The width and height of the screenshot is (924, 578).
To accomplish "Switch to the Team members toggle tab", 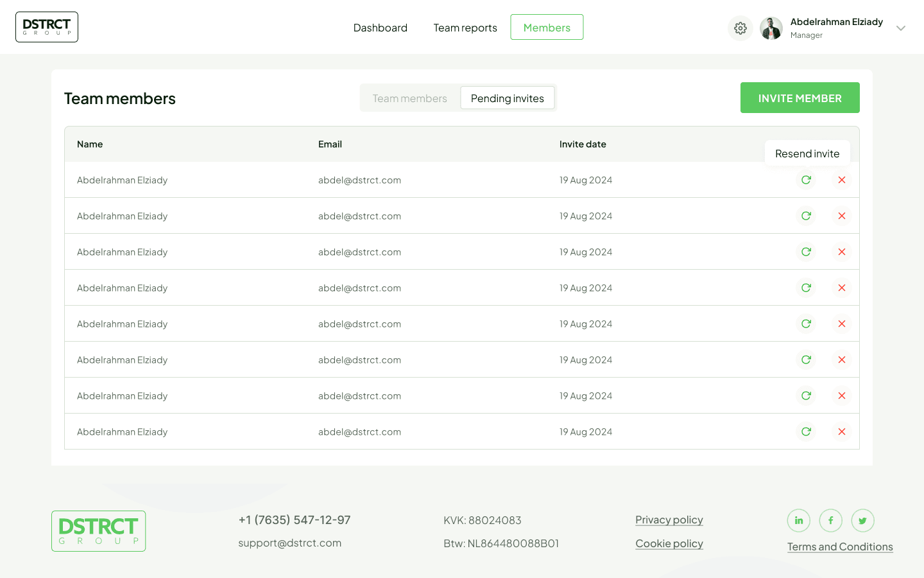I will (x=409, y=98).
